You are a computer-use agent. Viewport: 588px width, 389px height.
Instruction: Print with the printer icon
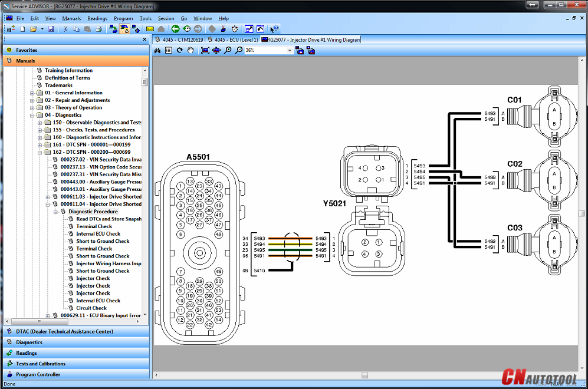[98, 29]
